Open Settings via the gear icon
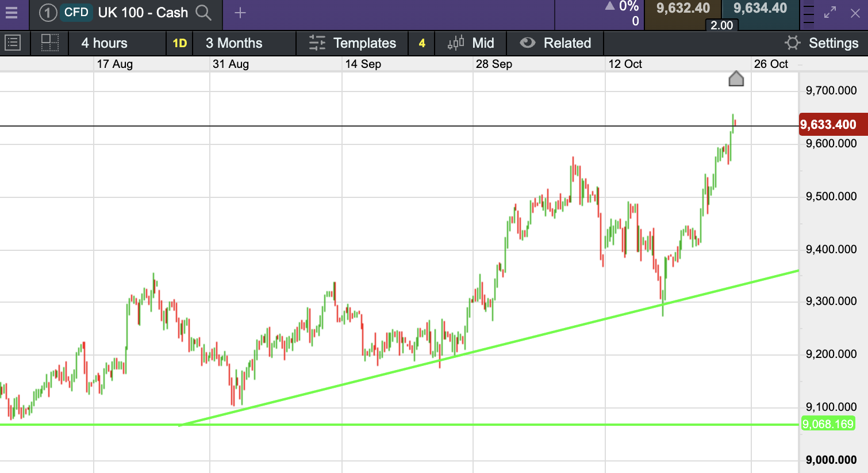The width and height of the screenshot is (868, 473). [793, 43]
